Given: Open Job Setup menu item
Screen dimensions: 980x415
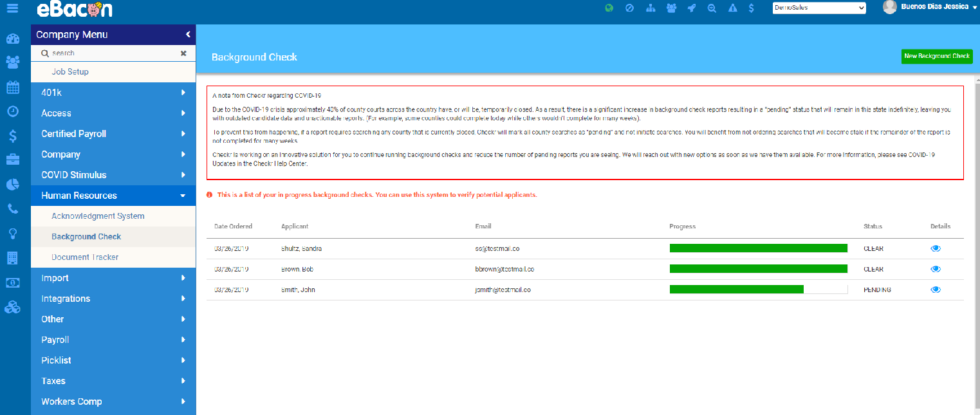Looking at the screenshot, I should [x=113, y=72].
